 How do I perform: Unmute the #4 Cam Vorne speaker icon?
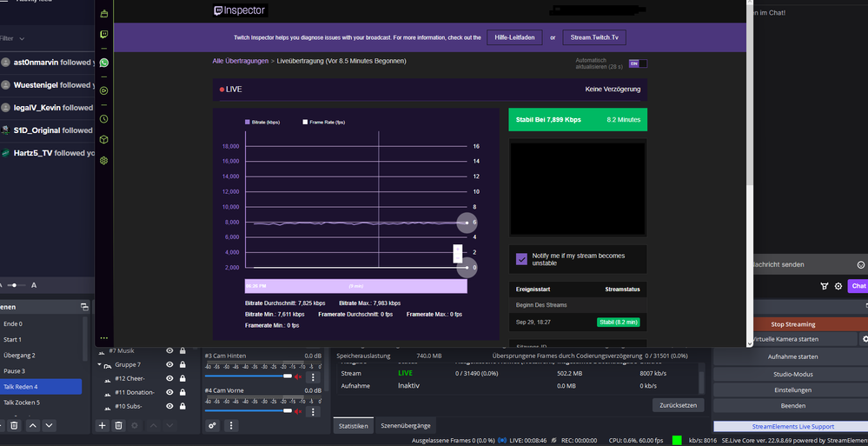tap(298, 411)
